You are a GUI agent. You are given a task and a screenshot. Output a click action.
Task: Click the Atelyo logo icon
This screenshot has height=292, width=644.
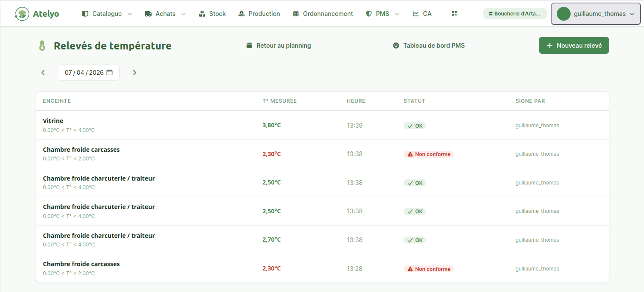[22, 14]
